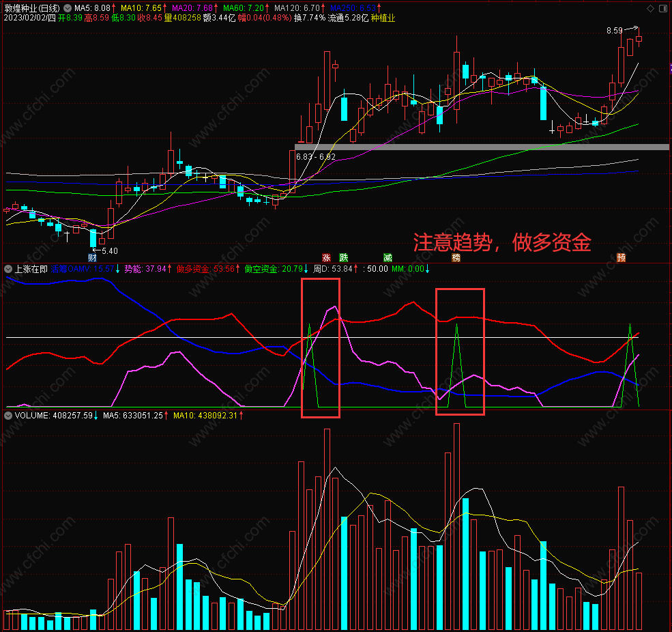Click the 6.83 - 6.92 gap label
This screenshot has width=672, height=632.
315,157
